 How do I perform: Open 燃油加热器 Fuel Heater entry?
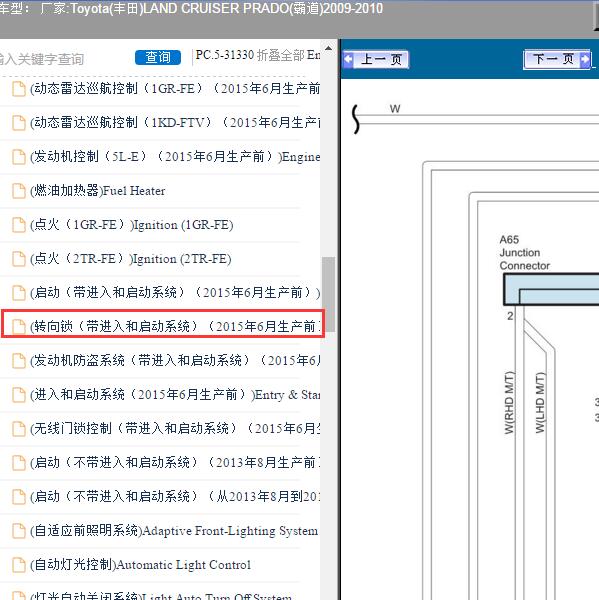click(98, 191)
